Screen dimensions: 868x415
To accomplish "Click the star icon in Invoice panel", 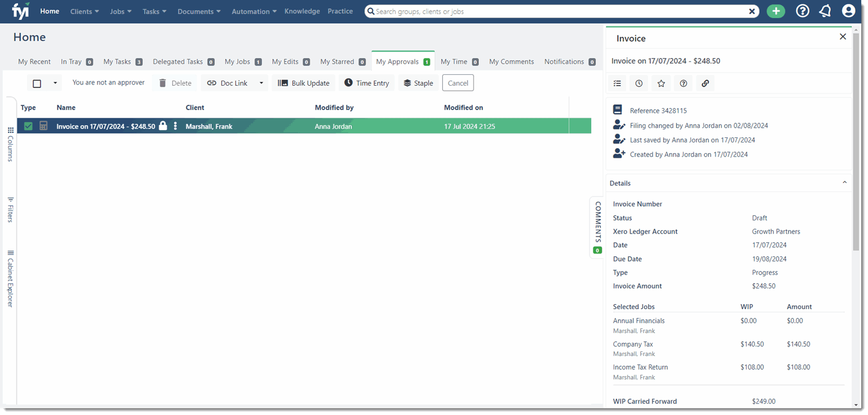I will pyautogui.click(x=661, y=83).
